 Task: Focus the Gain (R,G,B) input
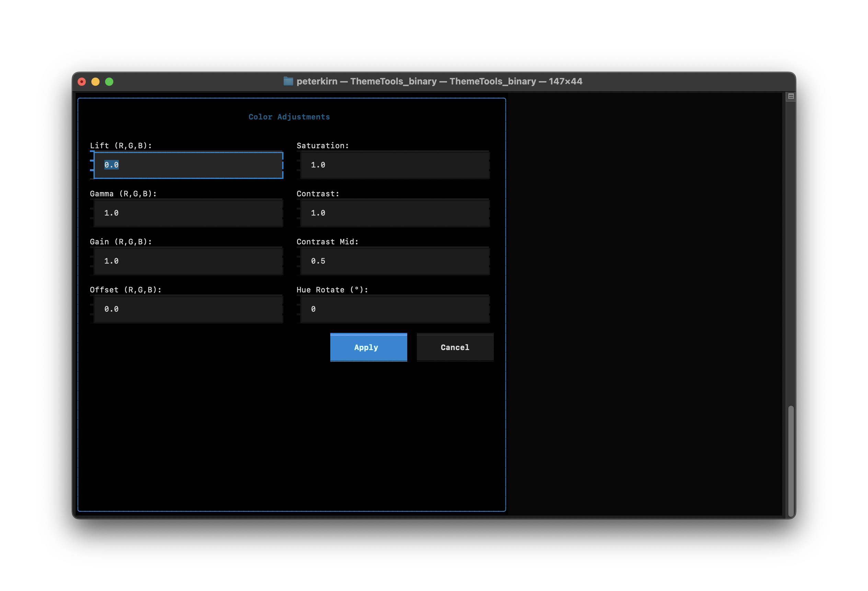coord(188,261)
